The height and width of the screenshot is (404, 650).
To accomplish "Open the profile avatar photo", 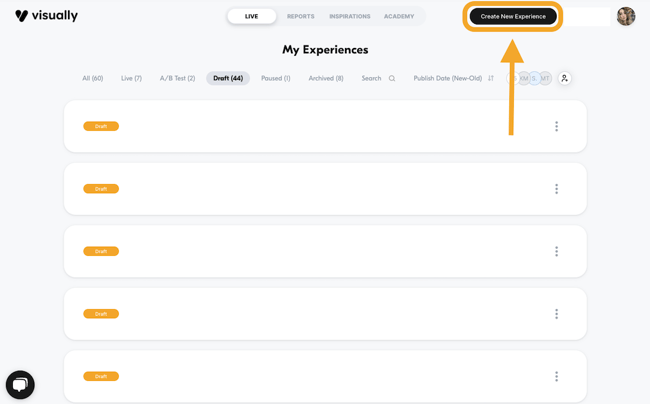I will pos(626,16).
